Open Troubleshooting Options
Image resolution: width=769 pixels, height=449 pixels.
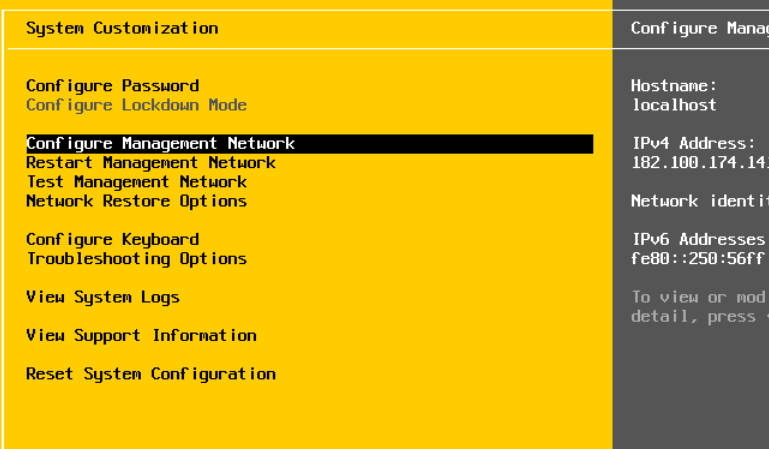pyautogui.click(x=136, y=259)
